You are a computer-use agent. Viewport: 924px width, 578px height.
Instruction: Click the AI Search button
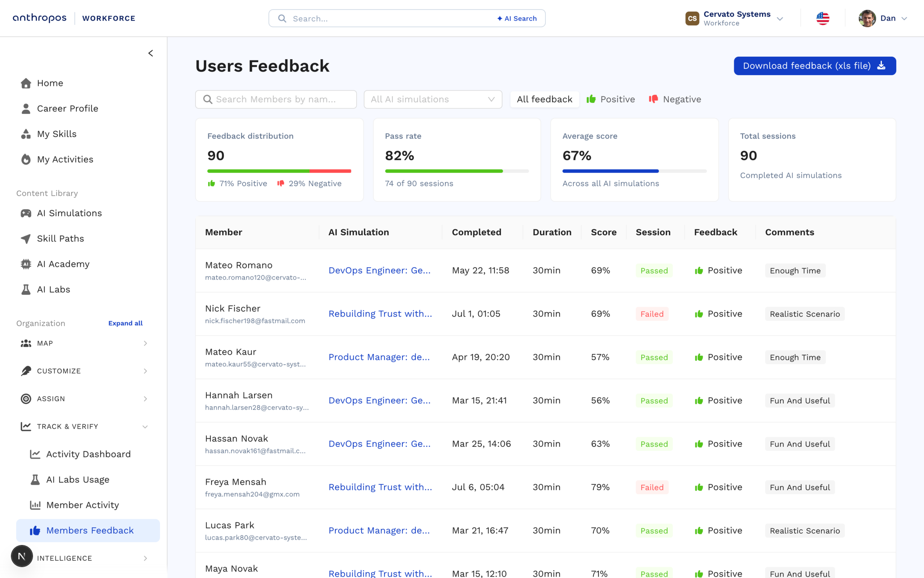tap(517, 18)
